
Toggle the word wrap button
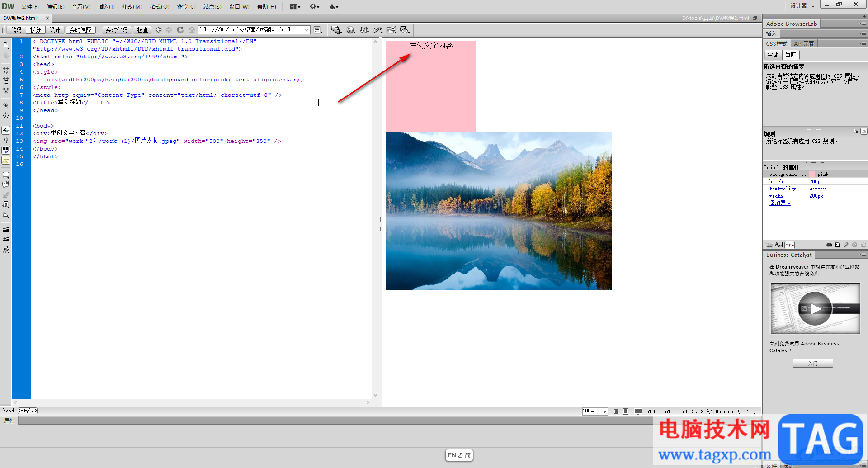click(6, 150)
